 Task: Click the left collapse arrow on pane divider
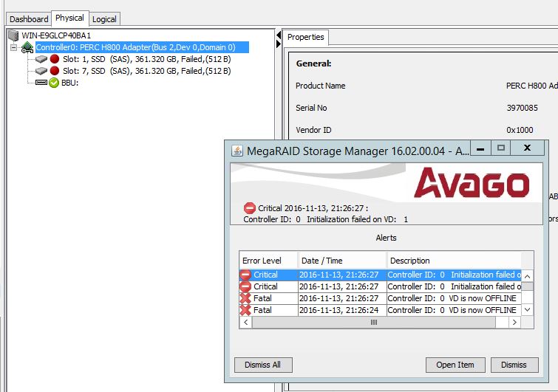pyautogui.click(x=279, y=35)
